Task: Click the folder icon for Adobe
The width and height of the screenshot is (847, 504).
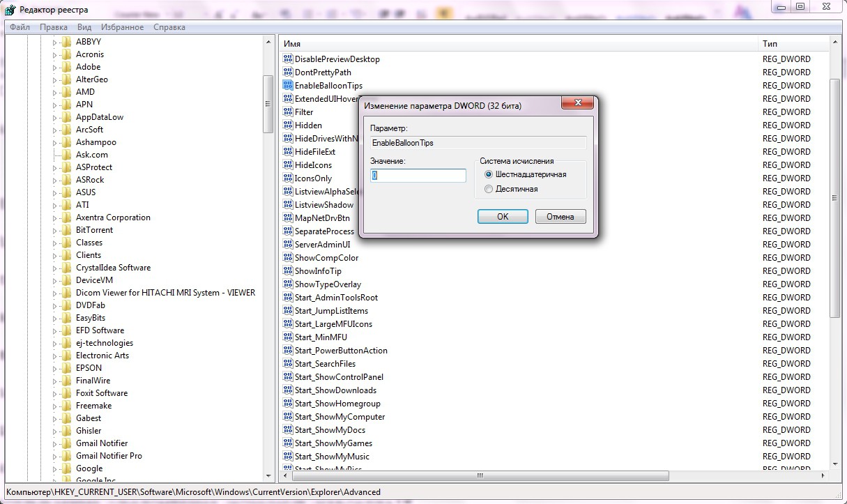Action: pyautogui.click(x=67, y=67)
